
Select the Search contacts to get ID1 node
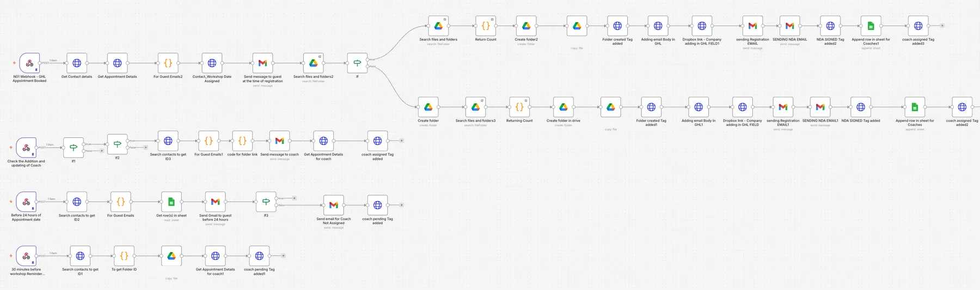(80, 256)
